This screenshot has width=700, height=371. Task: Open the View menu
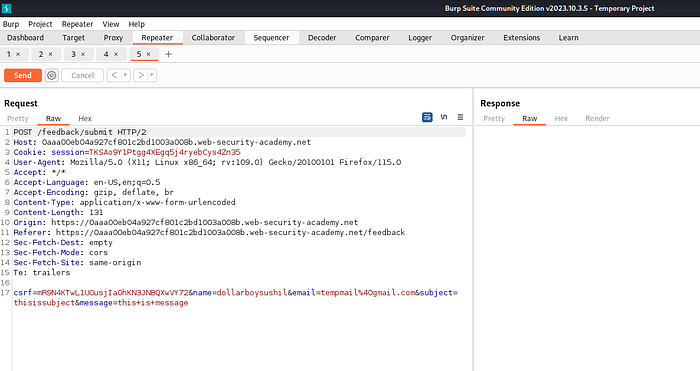coord(111,24)
